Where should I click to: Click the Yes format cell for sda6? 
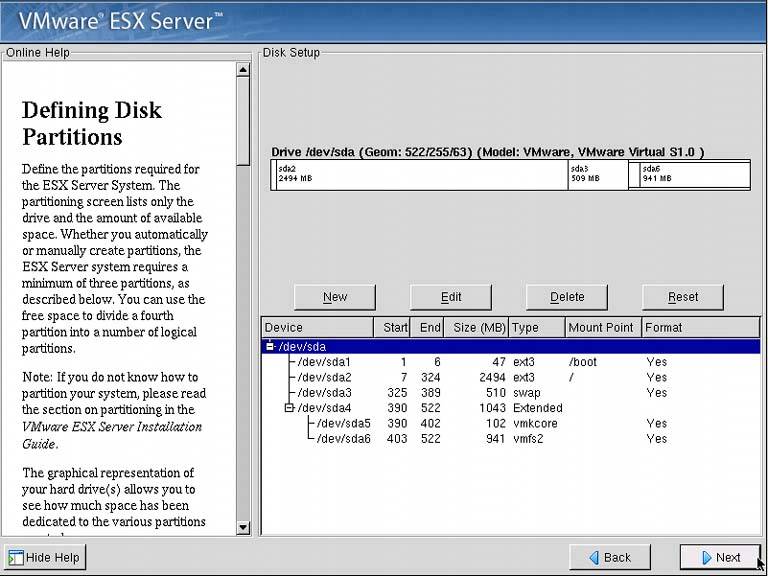[656, 438]
